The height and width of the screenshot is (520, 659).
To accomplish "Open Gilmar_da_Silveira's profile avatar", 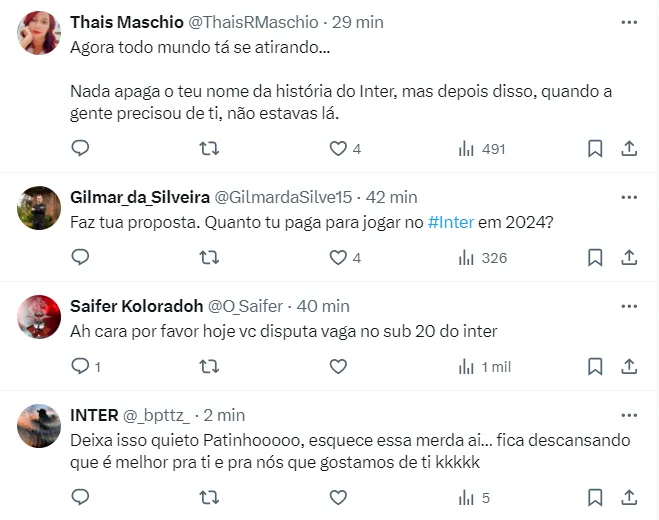I will click(40, 207).
